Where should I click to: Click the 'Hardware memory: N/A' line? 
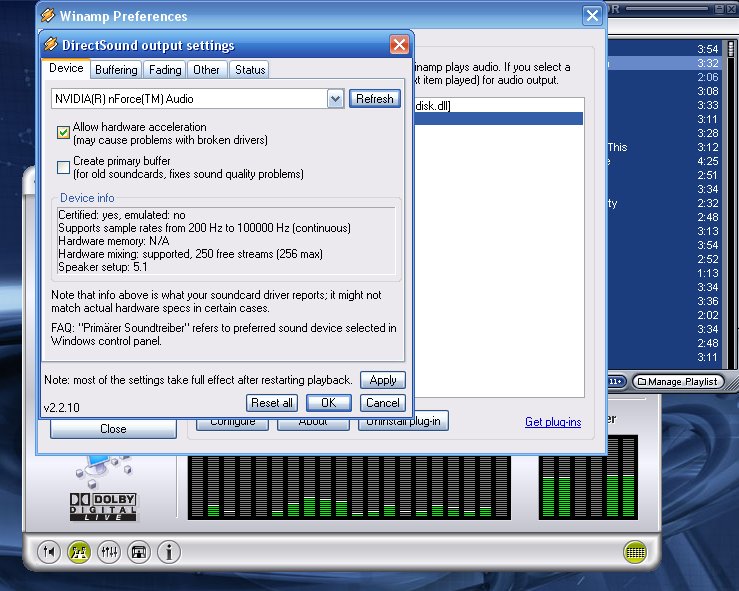pyautogui.click(x=114, y=241)
